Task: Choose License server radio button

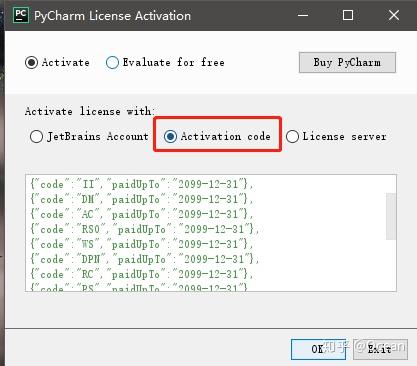Action: point(292,136)
